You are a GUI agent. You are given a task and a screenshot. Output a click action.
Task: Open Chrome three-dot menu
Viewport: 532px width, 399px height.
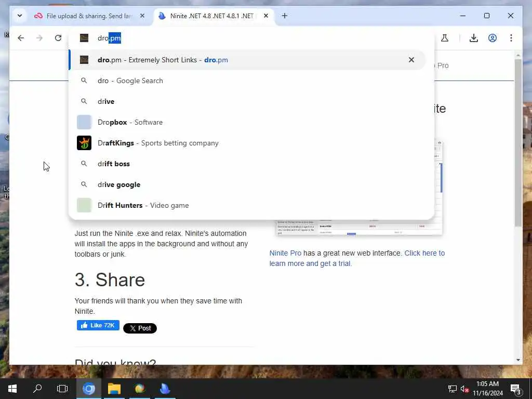click(511, 38)
